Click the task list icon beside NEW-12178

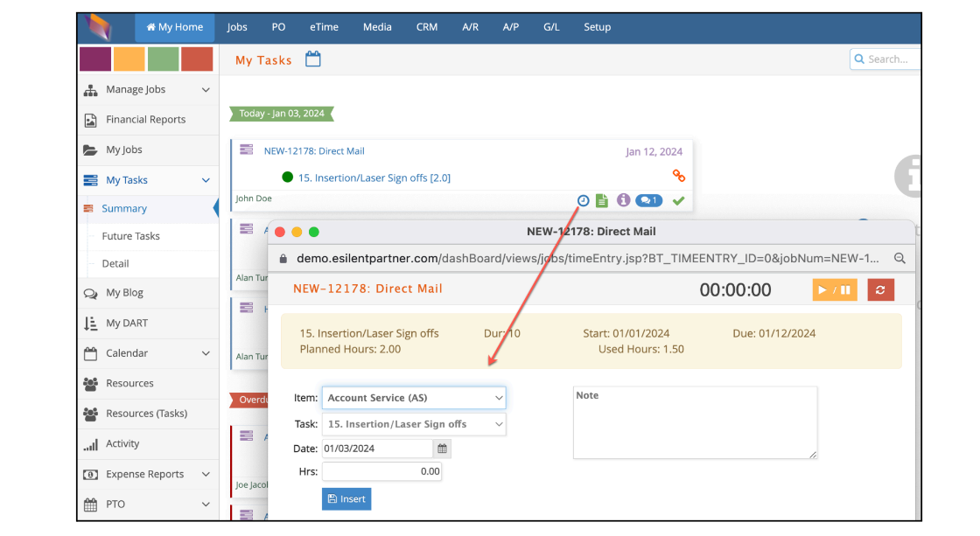tap(247, 150)
